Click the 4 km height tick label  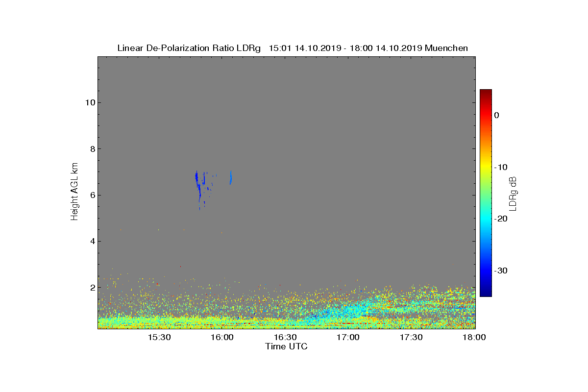pos(91,241)
